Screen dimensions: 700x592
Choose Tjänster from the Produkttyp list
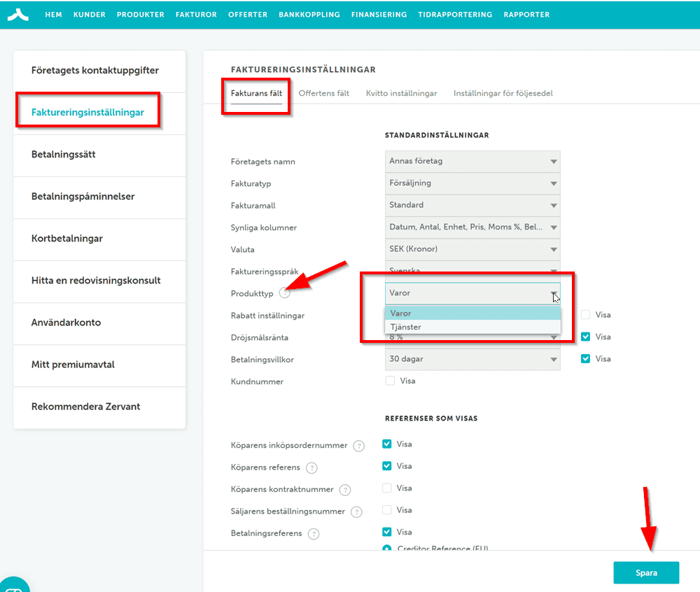tap(406, 327)
